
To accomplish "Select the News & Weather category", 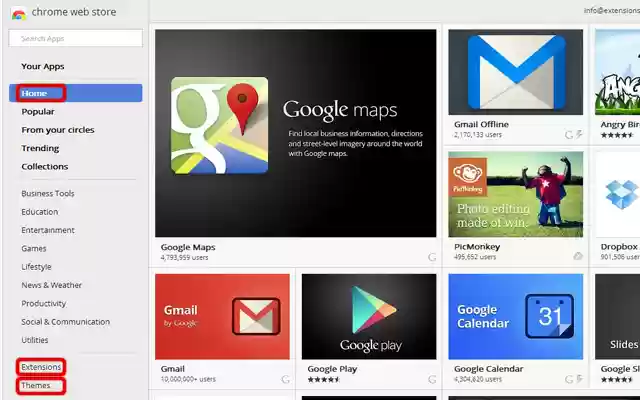I will click(x=51, y=285).
